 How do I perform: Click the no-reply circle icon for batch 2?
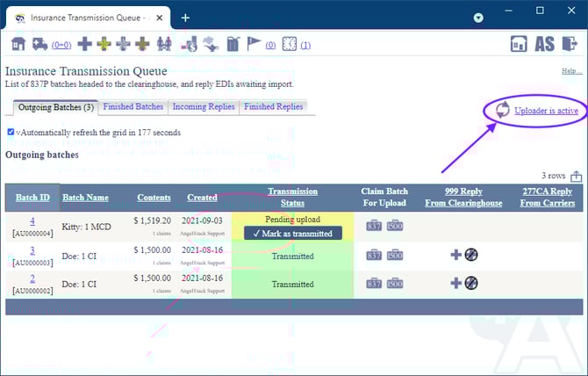coord(471,283)
